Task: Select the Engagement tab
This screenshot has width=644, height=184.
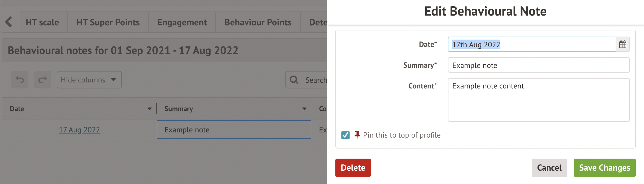Action: [182, 22]
